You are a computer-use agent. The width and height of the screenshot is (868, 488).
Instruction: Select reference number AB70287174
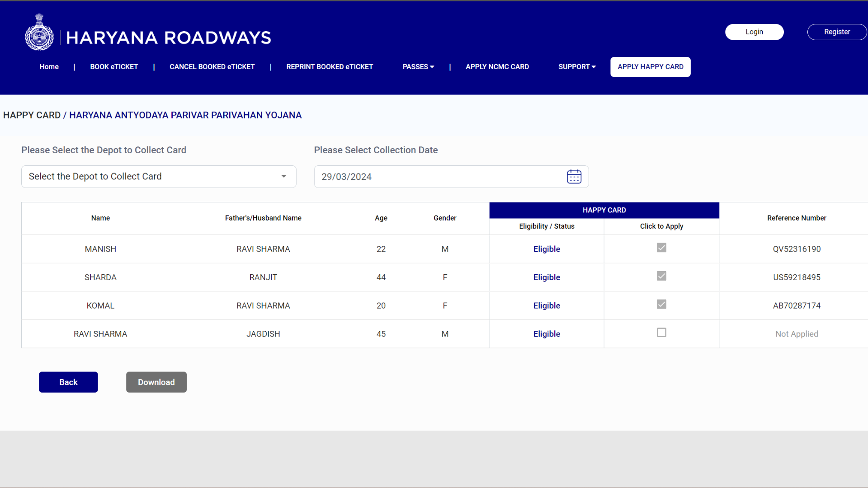797,305
